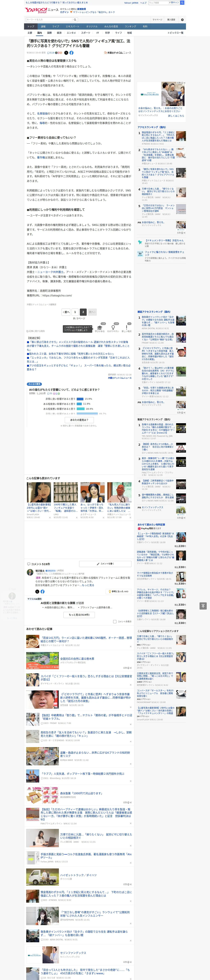This screenshot has height=980, width=210.
Task: Open トピックス一覧 link
Action: 175,33
